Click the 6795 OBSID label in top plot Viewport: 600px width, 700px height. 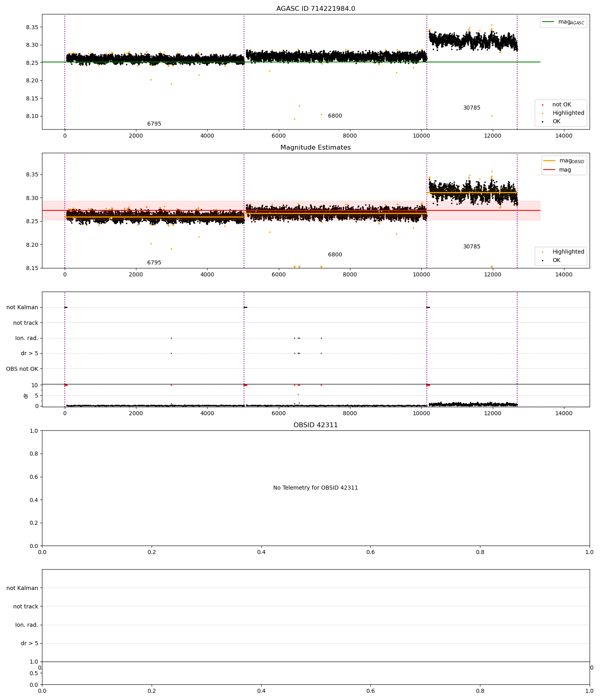[154, 124]
